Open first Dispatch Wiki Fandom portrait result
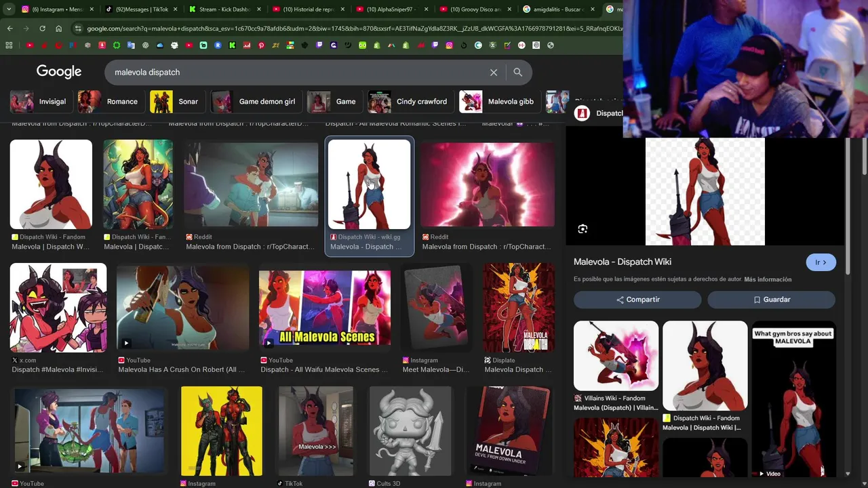 pos(51,184)
